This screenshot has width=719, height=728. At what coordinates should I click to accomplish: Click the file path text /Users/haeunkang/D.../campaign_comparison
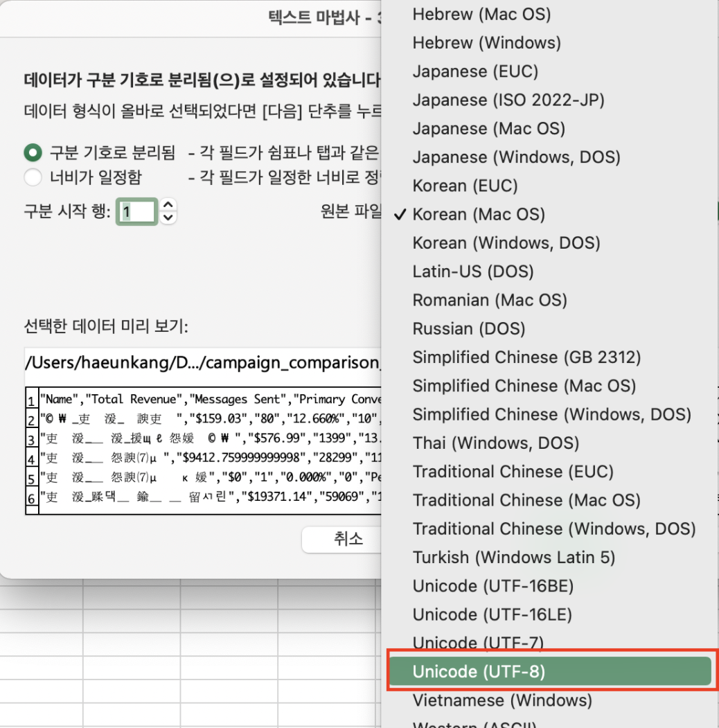[x=203, y=362]
